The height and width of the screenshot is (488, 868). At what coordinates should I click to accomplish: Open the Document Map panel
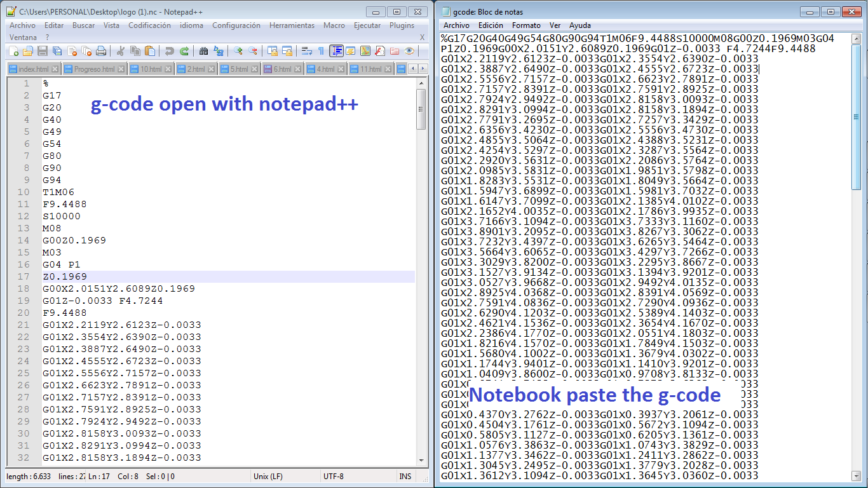(365, 51)
